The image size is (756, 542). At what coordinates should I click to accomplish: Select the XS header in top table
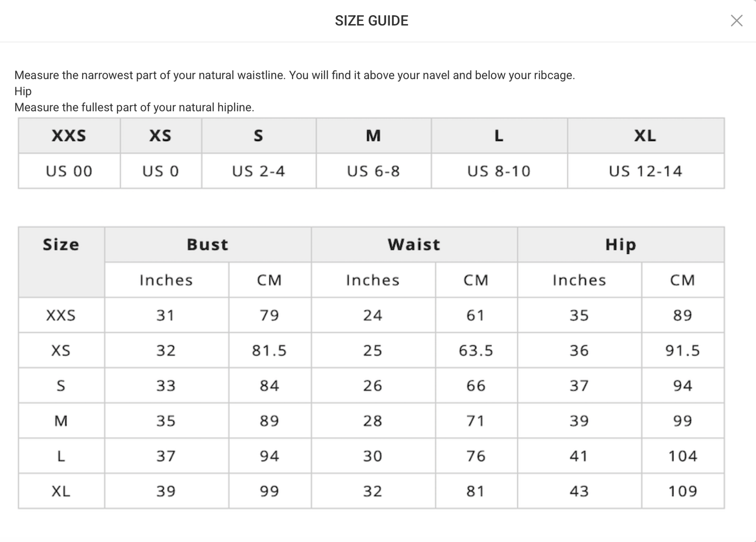click(x=161, y=136)
